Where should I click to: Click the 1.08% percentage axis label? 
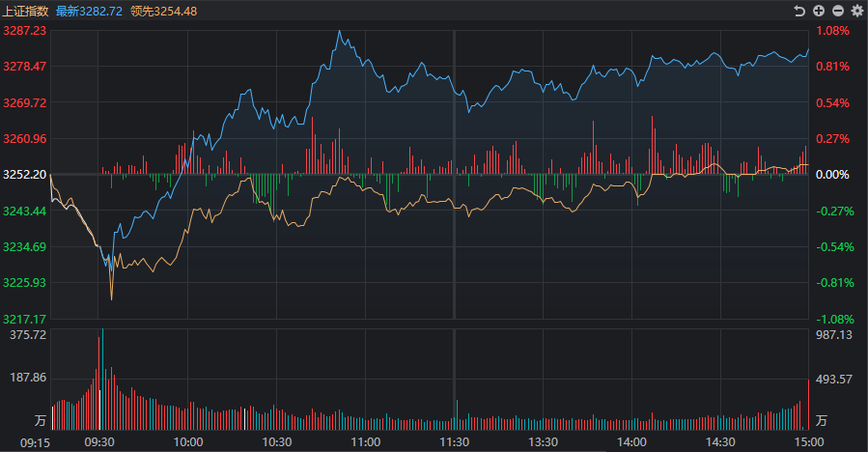point(832,31)
